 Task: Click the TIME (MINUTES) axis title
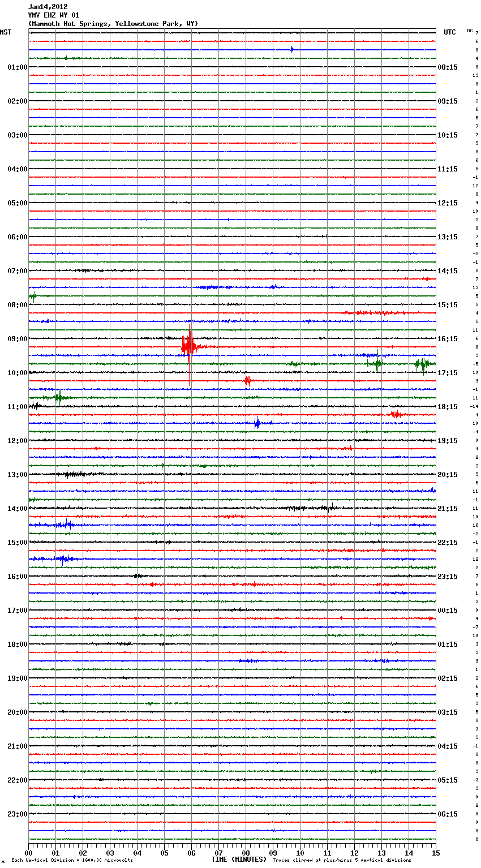[x=239, y=860]
